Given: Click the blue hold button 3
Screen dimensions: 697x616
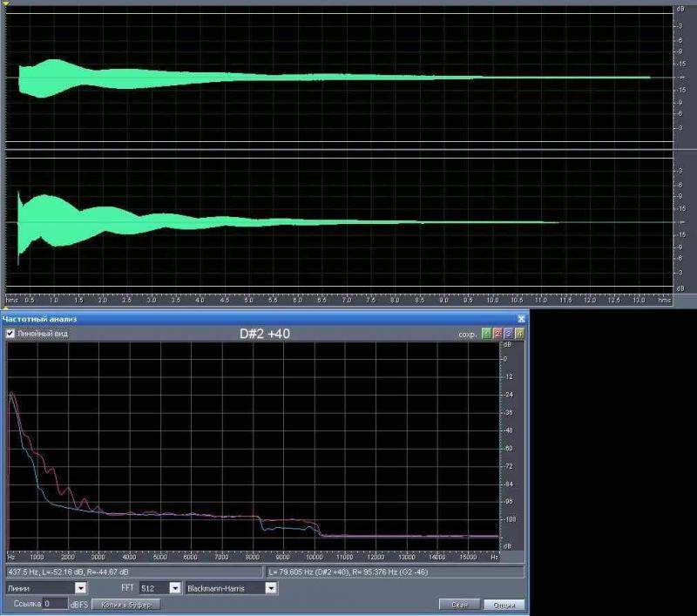Looking at the screenshot, I should [x=508, y=334].
